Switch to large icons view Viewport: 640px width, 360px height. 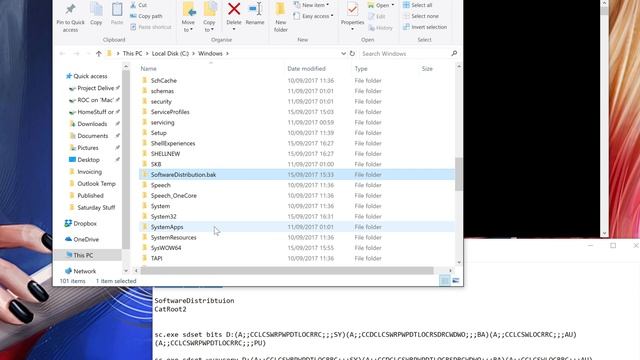(456, 281)
